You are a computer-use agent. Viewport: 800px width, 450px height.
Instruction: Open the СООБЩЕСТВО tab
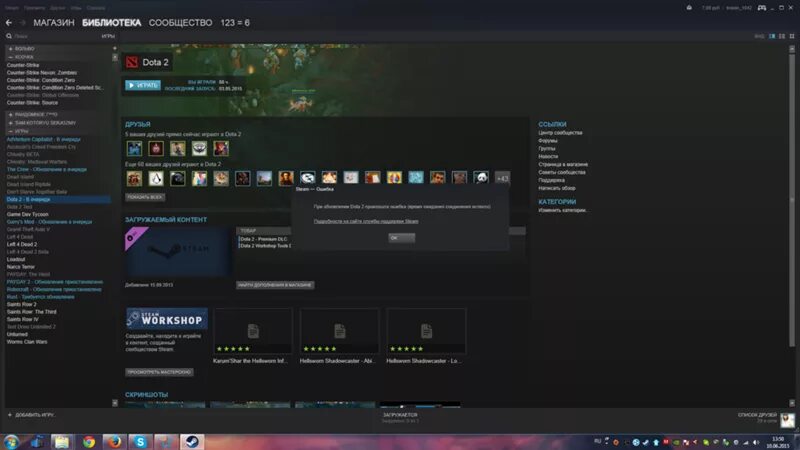coord(180,23)
